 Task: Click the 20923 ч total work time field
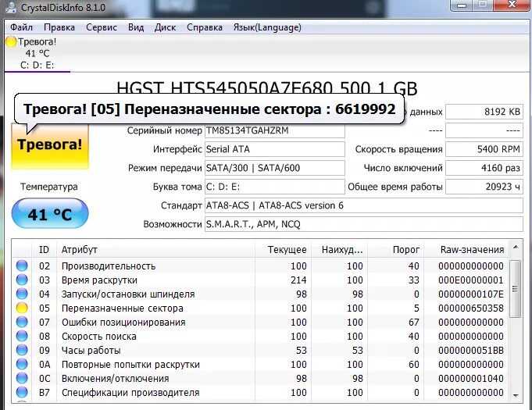484,187
